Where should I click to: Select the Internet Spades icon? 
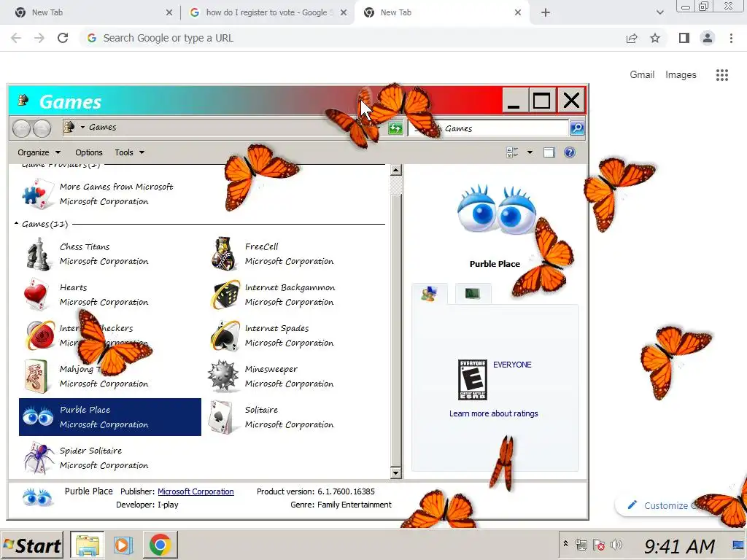coord(225,335)
